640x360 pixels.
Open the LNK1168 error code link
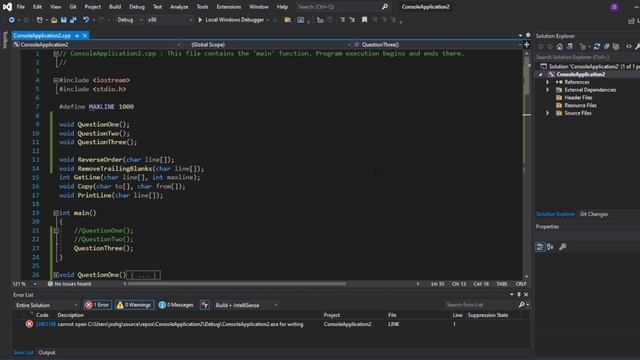coord(45,324)
